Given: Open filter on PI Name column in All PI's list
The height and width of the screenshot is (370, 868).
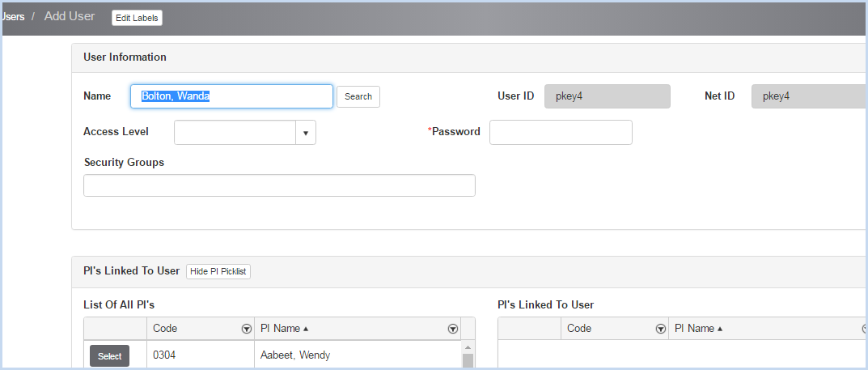Looking at the screenshot, I should tap(452, 329).
